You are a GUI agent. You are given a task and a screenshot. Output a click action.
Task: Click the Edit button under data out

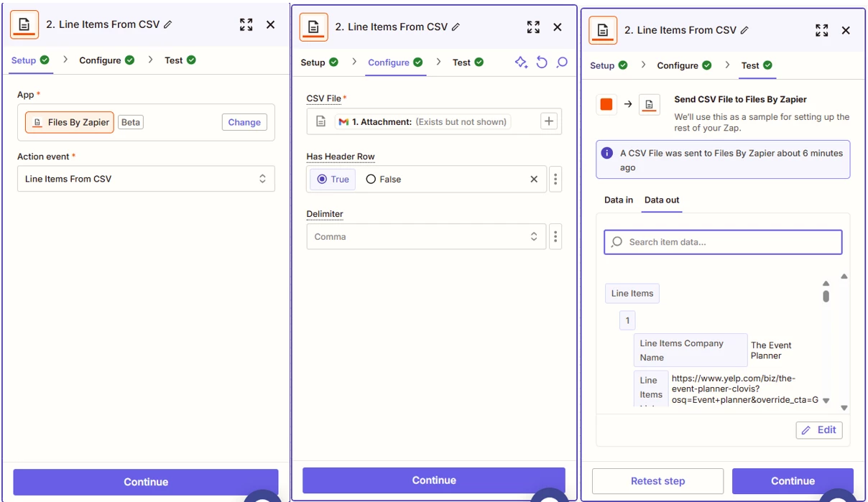click(x=819, y=430)
